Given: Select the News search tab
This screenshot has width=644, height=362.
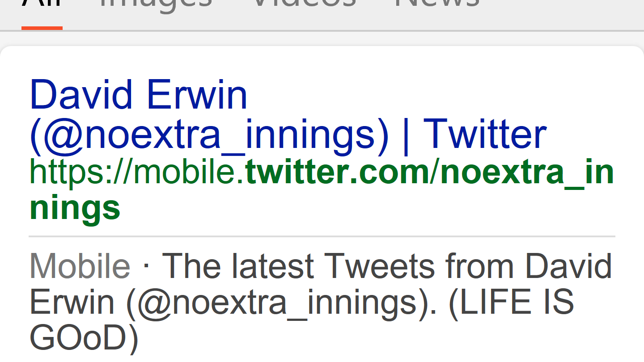Looking at the screenshot, I should (x=437, y=4).
